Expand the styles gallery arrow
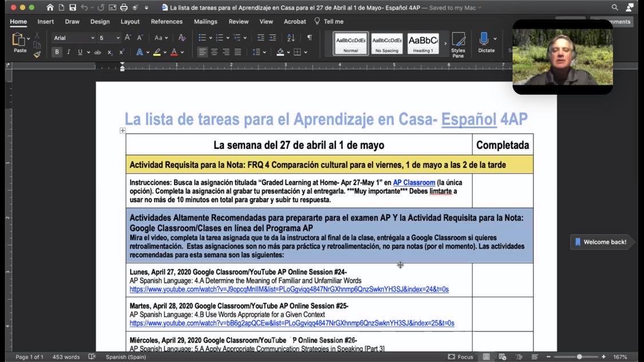The image size is (644, 362). 445,43
